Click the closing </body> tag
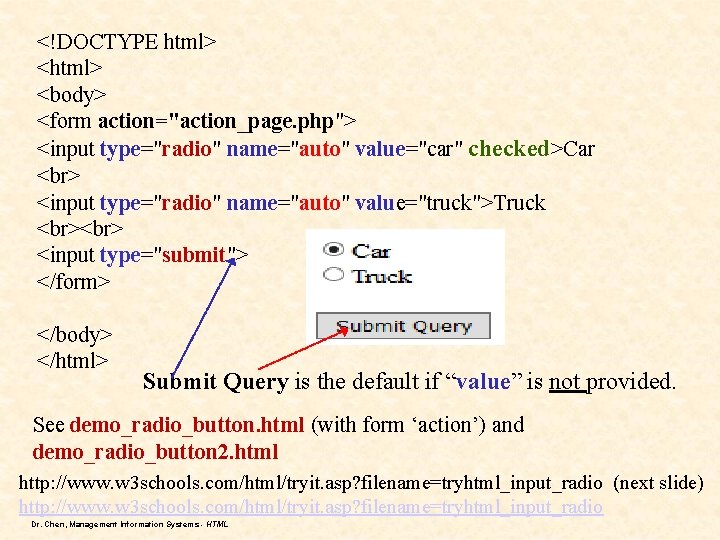 pos(74,335)
